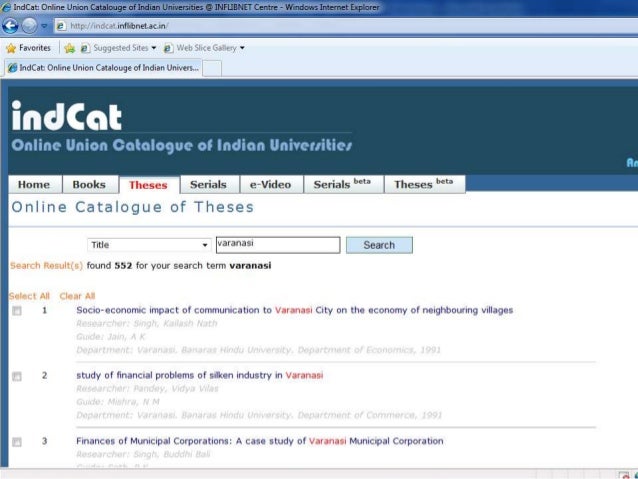The height and width of the screenshot is (479, 638).
Task: Switch to the Books tab
Action: (x=89, y=184)
